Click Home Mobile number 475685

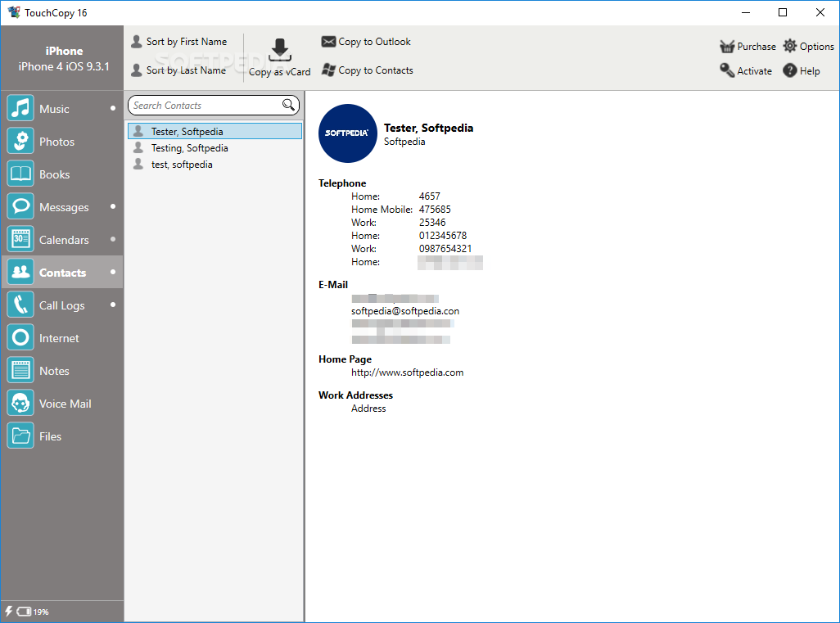[435, 209]
